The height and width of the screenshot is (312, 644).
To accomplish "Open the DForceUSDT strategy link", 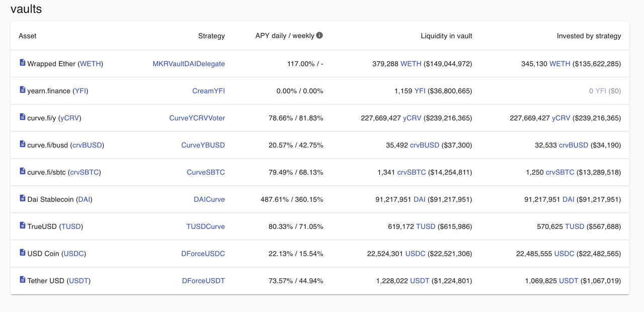I will tap(203, 281).
